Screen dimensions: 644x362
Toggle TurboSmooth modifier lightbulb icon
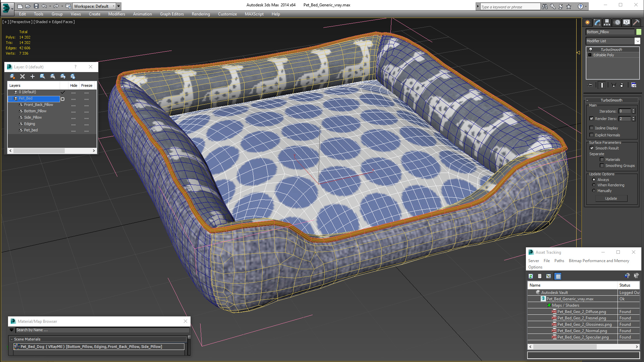pos(591,50)
